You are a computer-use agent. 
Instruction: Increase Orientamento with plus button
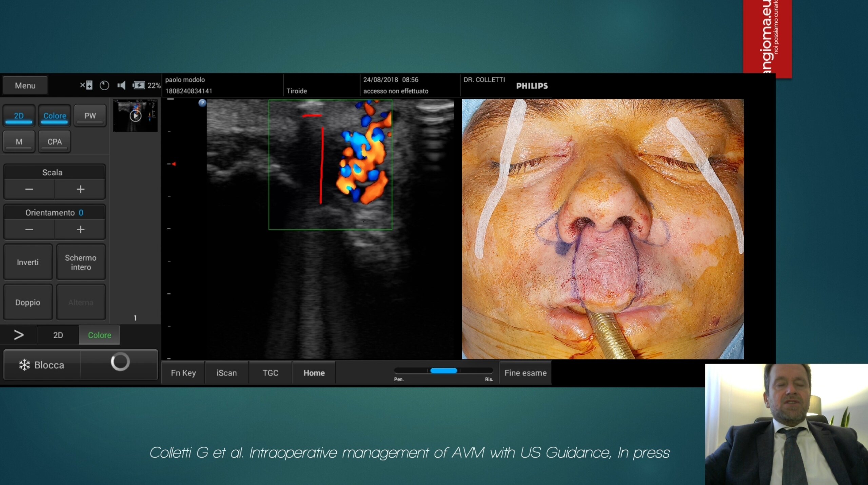click(80, 230)
